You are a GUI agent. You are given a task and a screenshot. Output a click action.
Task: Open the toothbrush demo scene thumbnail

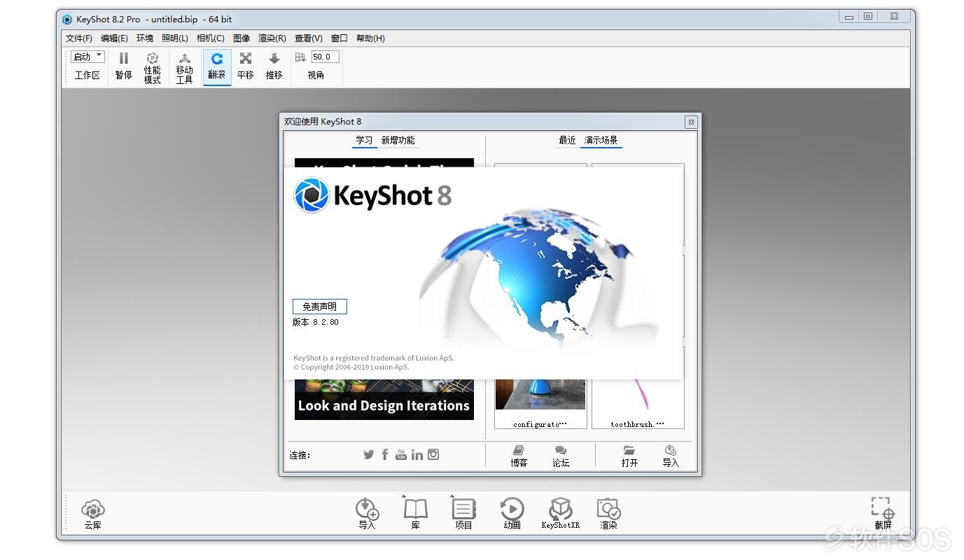[x=638, y=404]
